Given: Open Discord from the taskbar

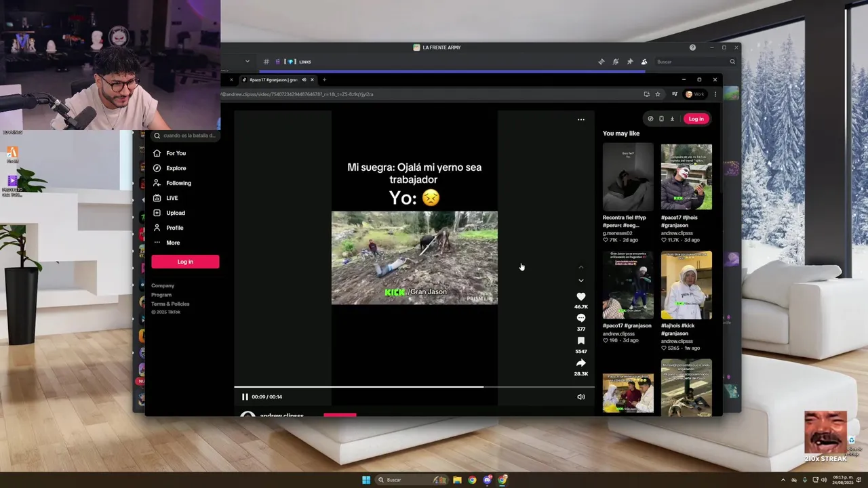Looking at the screenshot, I should click(x=488, y=480).
